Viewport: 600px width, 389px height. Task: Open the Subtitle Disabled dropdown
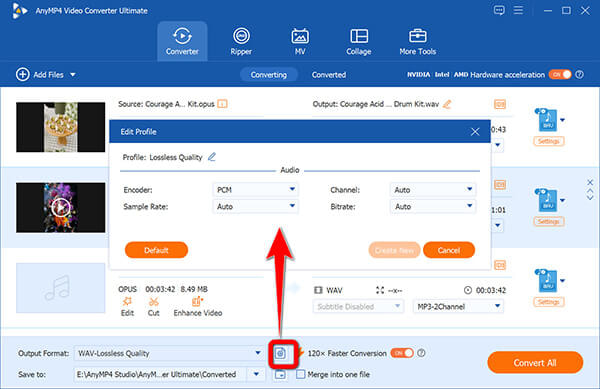click(x=358, y=306)
